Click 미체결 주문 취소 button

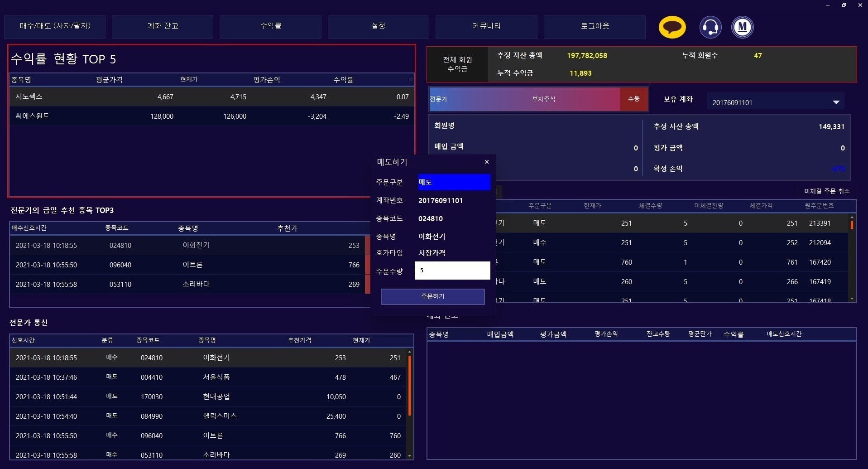pos(826,191)
